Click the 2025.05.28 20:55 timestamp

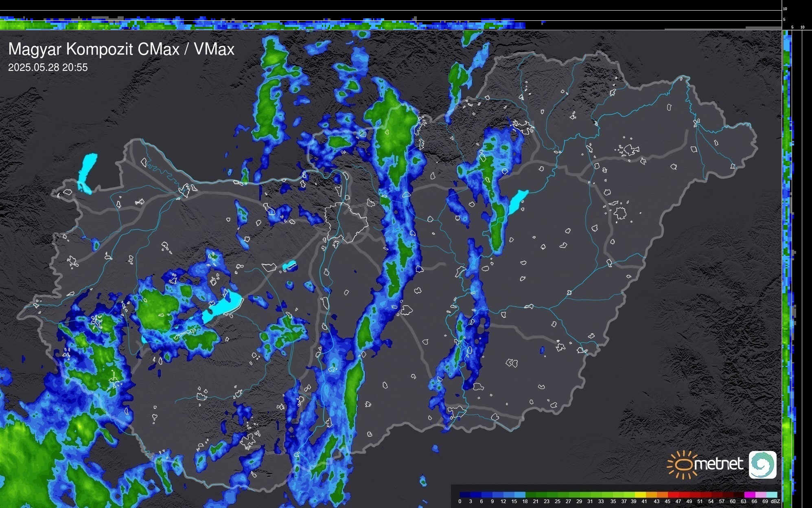coord(48,68)
